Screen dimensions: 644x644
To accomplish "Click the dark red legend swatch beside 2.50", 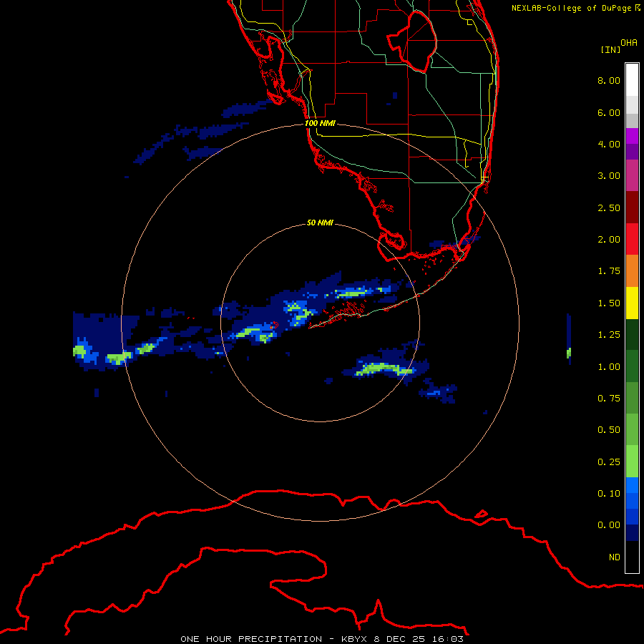I will point(632,208).
